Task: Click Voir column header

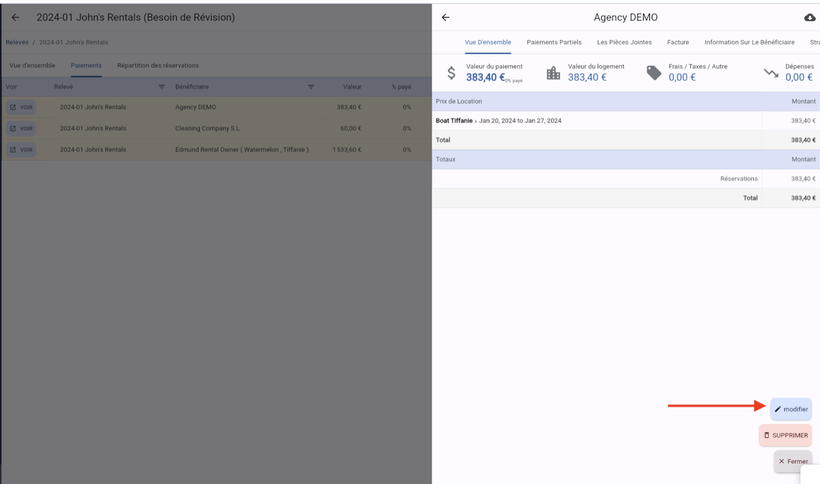Action: coord(12,87)
